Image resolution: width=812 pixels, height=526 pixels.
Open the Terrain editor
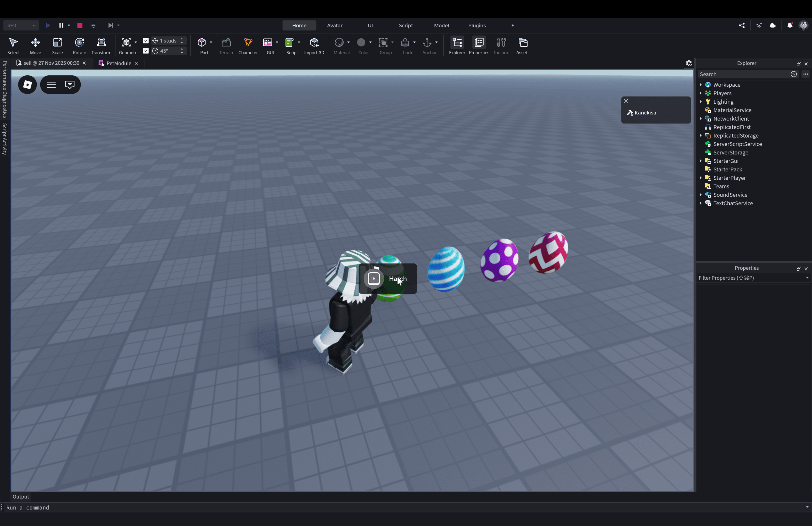[x=226, y=46]
